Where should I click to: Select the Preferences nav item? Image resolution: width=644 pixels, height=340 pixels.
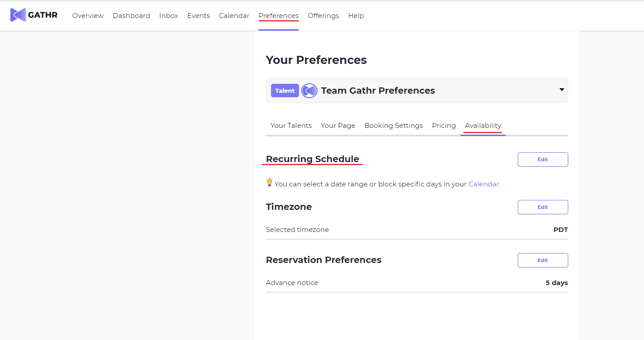point(279,15)
